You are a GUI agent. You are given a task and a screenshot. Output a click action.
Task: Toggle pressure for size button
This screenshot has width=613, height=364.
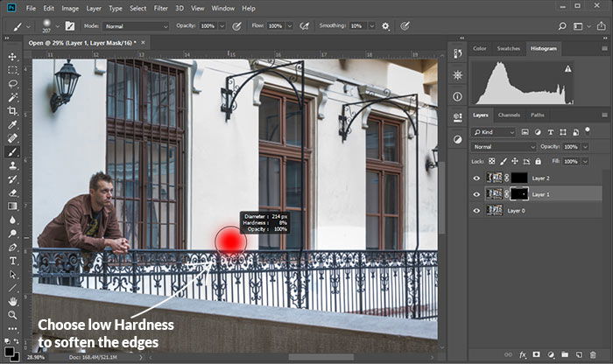click(405, 26)
